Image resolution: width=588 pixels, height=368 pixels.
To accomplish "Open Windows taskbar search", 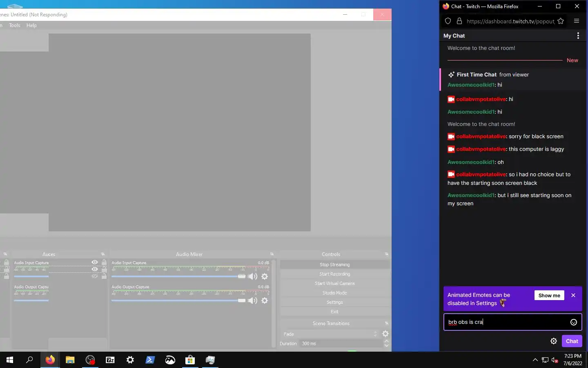I will 29,360.
